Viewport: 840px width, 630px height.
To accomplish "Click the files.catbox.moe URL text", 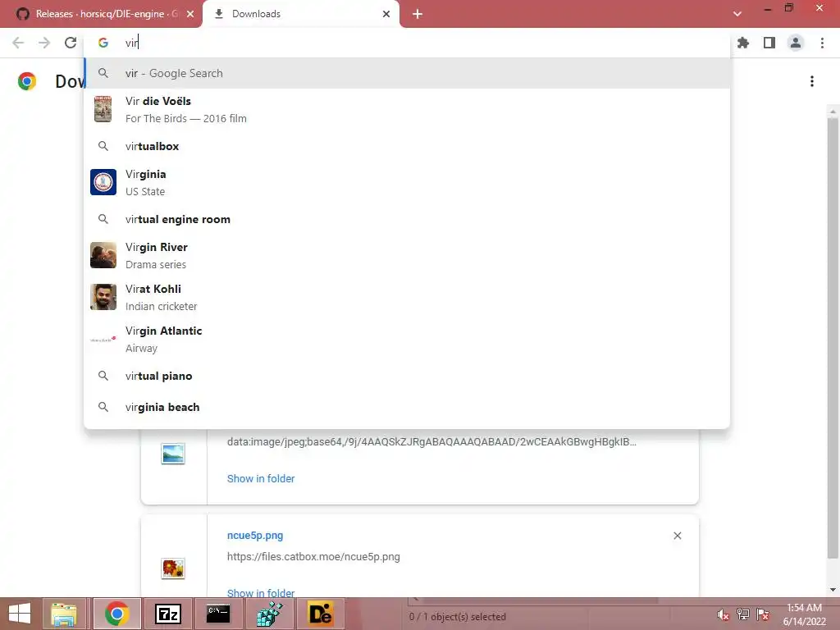I will 313,557.
